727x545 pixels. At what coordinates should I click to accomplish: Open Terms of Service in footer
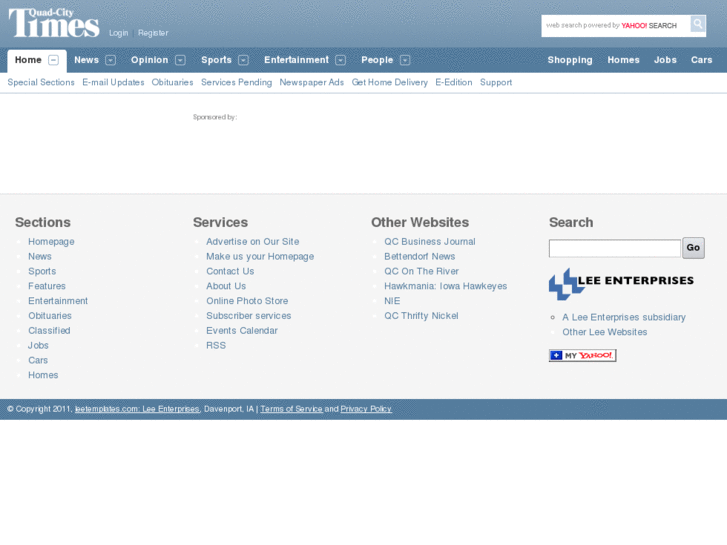click(x=291, y=409)
